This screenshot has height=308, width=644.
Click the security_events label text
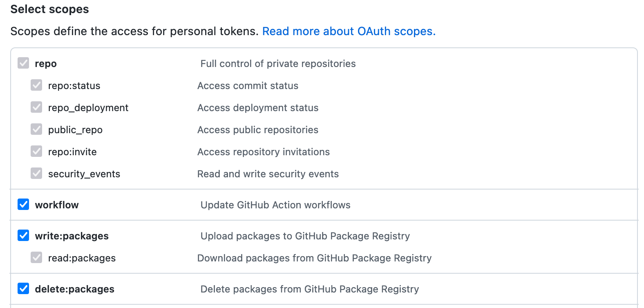[x=84, y=174]
